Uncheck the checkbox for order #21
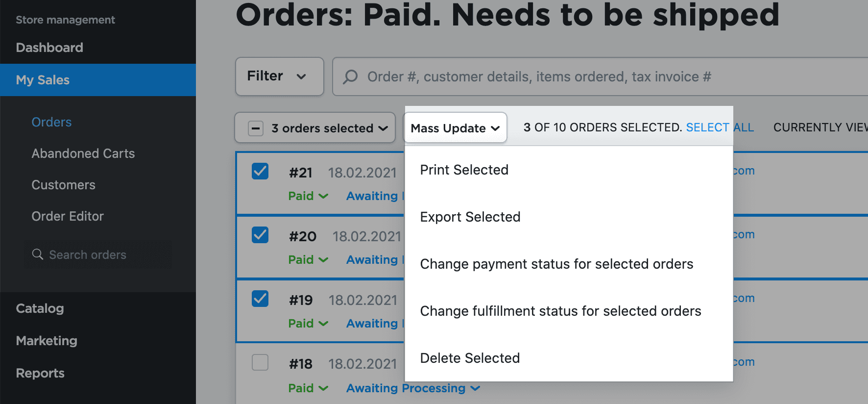 260,172
